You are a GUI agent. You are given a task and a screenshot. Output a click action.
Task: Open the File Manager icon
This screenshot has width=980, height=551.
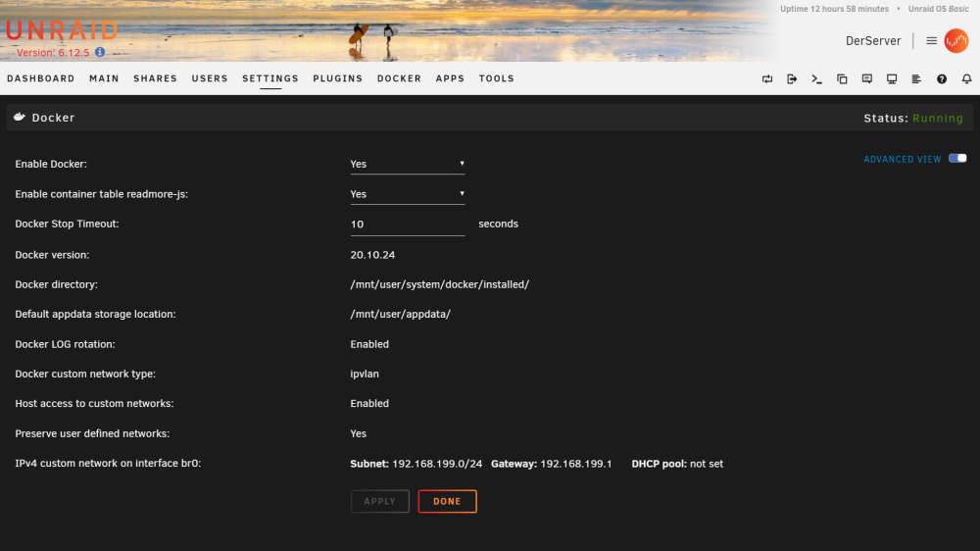pos(842,78)
